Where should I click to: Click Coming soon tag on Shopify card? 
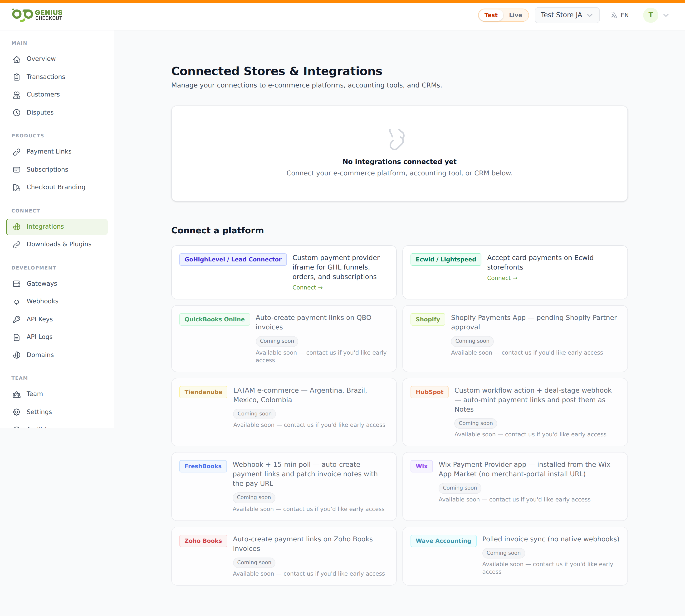click(x=472, y=341)
